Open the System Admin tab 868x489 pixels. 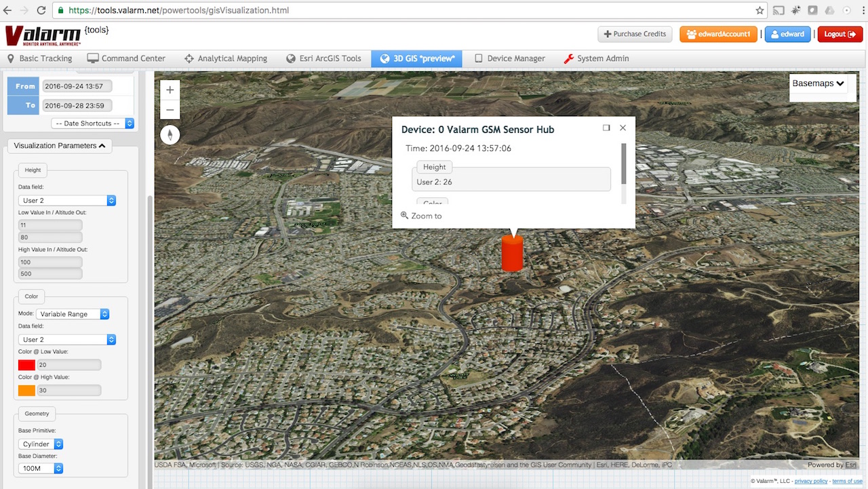[x=597, y=58]
